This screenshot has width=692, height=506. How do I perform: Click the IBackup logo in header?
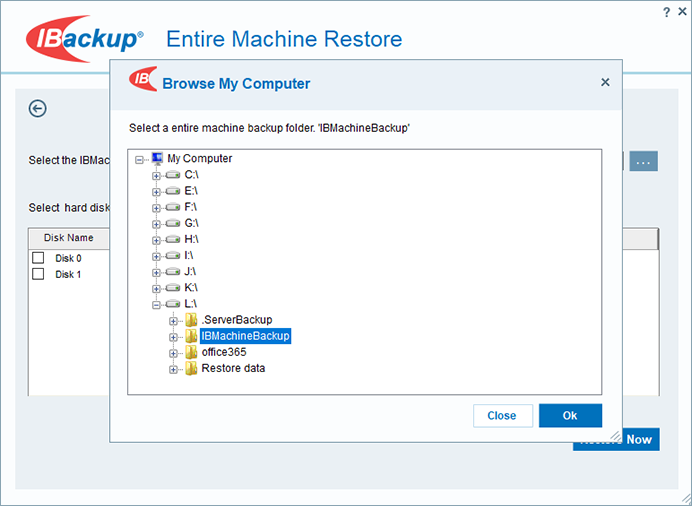pos(84,39)
